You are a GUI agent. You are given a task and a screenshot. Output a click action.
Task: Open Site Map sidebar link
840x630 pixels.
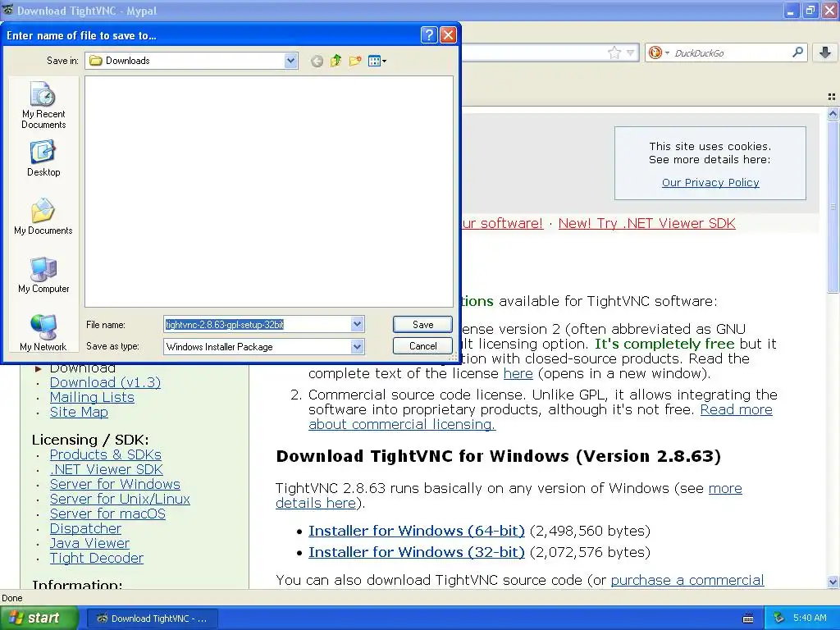pyautogui.click(x=79, y=412)
